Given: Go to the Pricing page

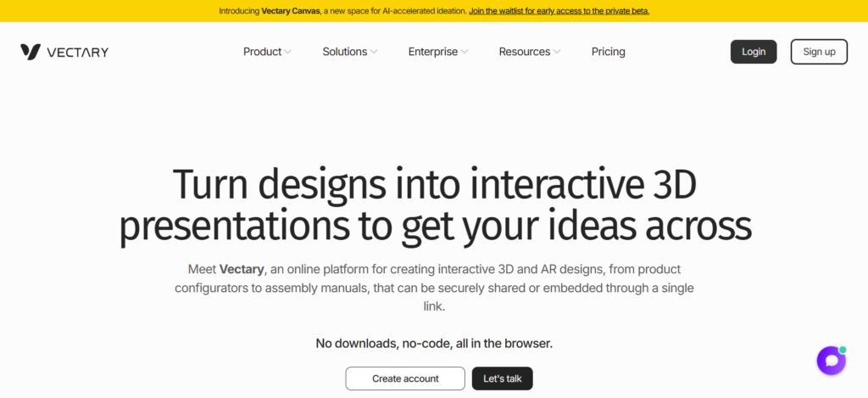Looking at the screenshot, I should pos(609,52).
